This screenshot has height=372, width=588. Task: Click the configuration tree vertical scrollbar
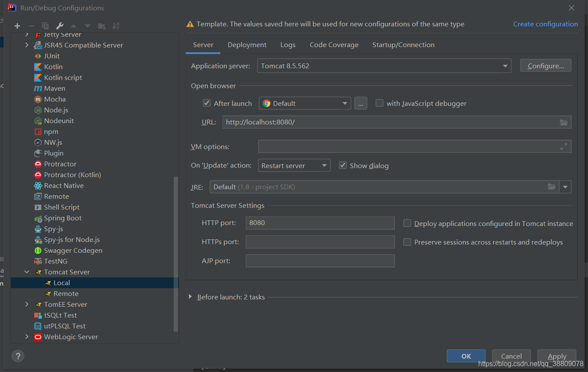tap(176, 254)
